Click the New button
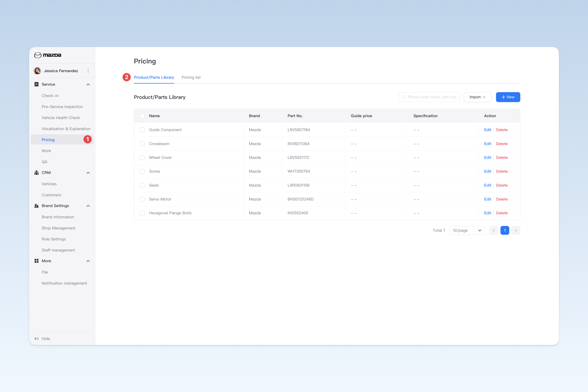This screenshot has width=588, height=392. point(508,97)
